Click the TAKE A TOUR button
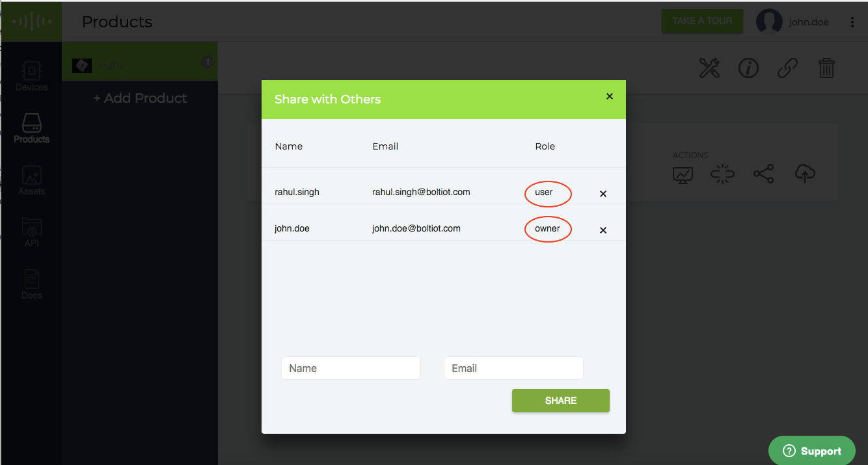This screenshot has width=868, height=465. (702, 21)
